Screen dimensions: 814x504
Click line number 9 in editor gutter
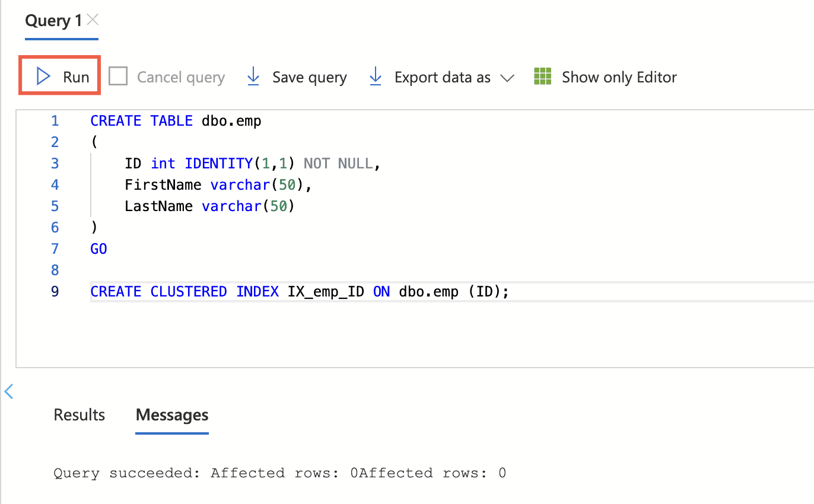[x=55, y=292]
